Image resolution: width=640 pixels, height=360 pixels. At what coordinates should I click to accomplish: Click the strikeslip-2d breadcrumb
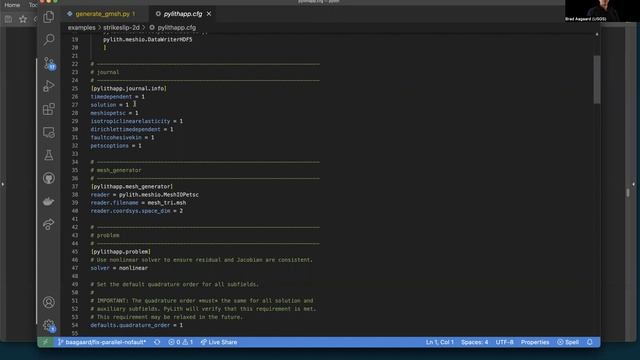121,28
